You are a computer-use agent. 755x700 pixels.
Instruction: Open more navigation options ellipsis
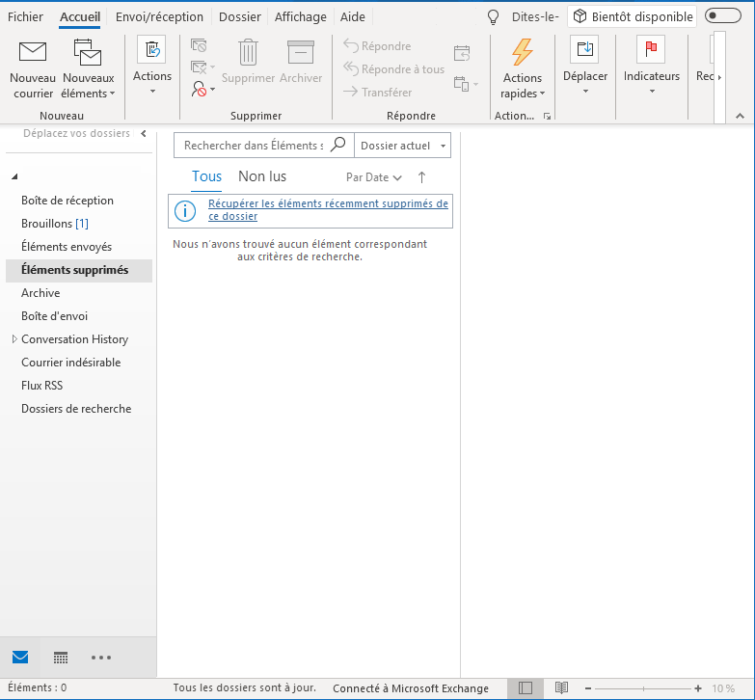101,658
